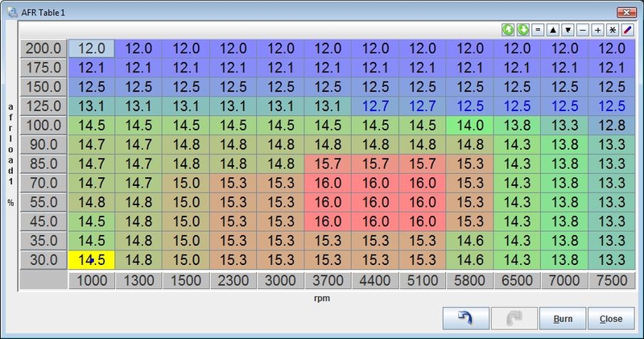This screenshot has height=339, width=644.
Task: Select the blue-text 12.7 cell at 4400 rpm
Action: (375, 106)
